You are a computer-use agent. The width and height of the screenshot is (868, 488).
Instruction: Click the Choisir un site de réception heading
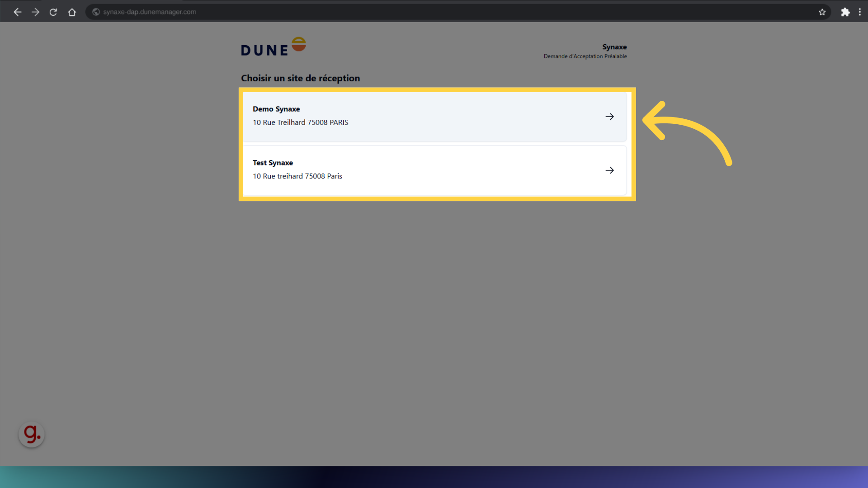point(300,78)
